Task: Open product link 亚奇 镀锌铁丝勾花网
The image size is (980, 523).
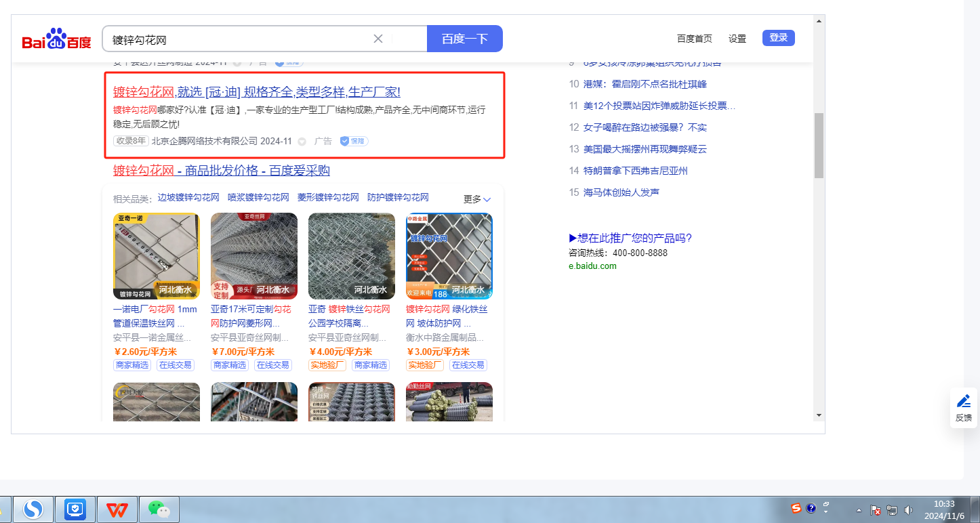Action: 350,316
